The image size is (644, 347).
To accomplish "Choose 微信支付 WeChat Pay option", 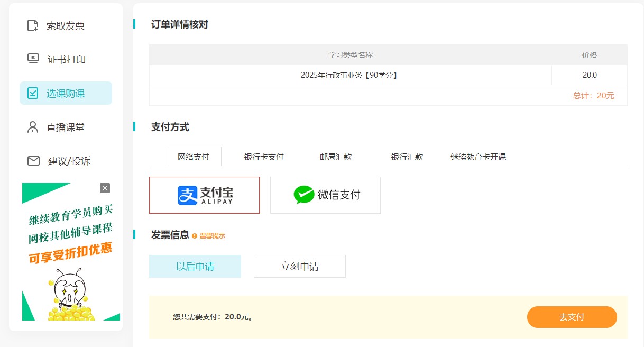I will [325, 195].
